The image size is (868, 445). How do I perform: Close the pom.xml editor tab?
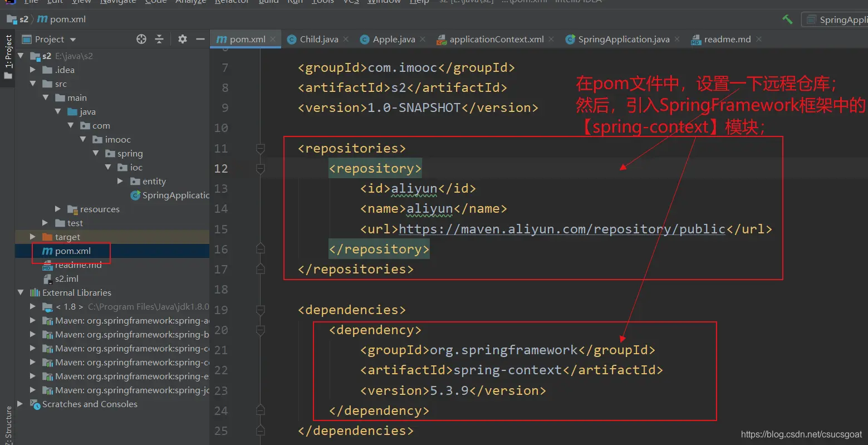pyautogui.click(x=273, y=39)
